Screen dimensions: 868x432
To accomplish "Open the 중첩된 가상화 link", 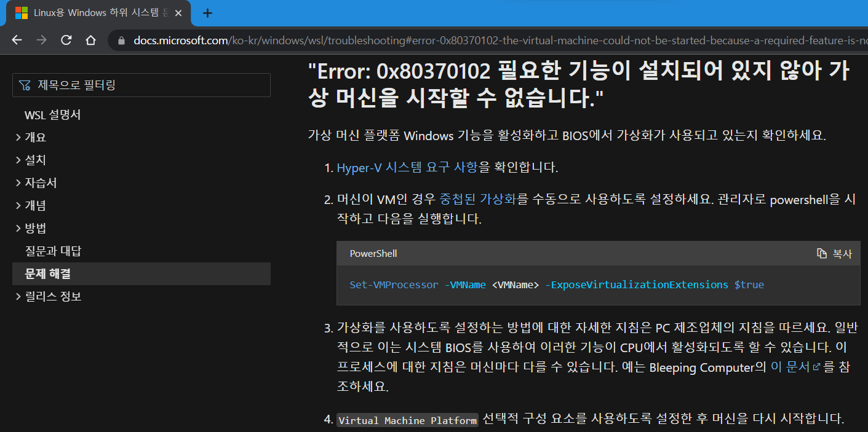I will [x=478, y=199].
